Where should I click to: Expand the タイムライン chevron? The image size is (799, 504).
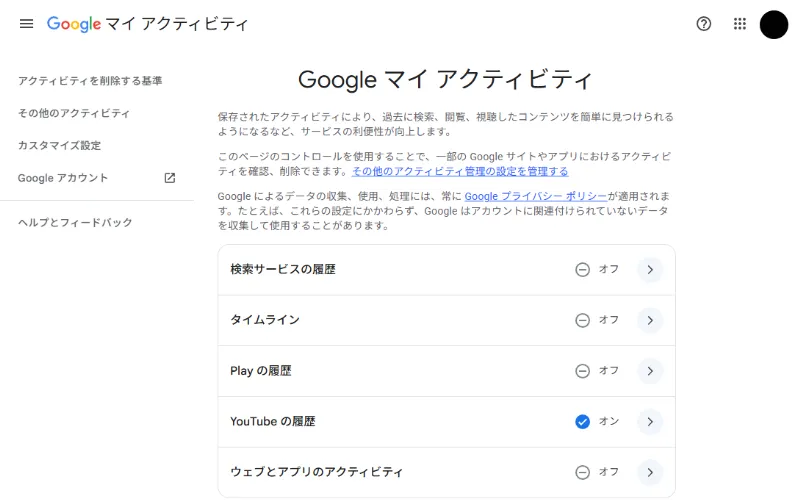[x=650, y=320]
